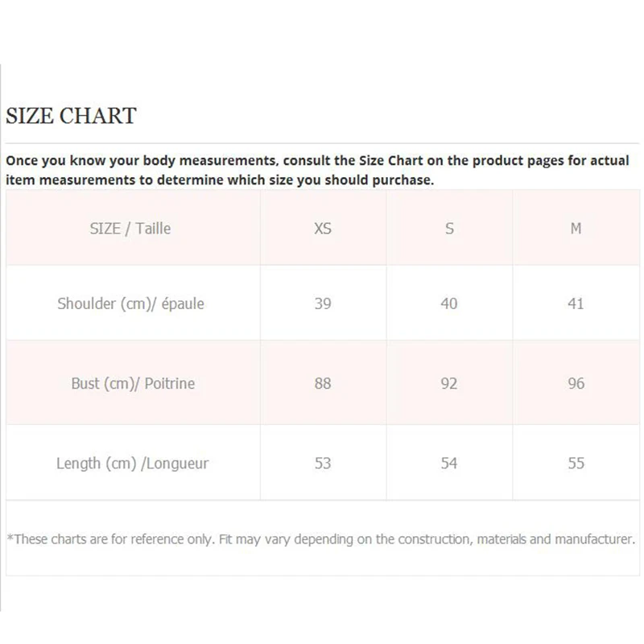Select the XS column header
The width and height of the screenshot is (644, 644).
[323, 229]
